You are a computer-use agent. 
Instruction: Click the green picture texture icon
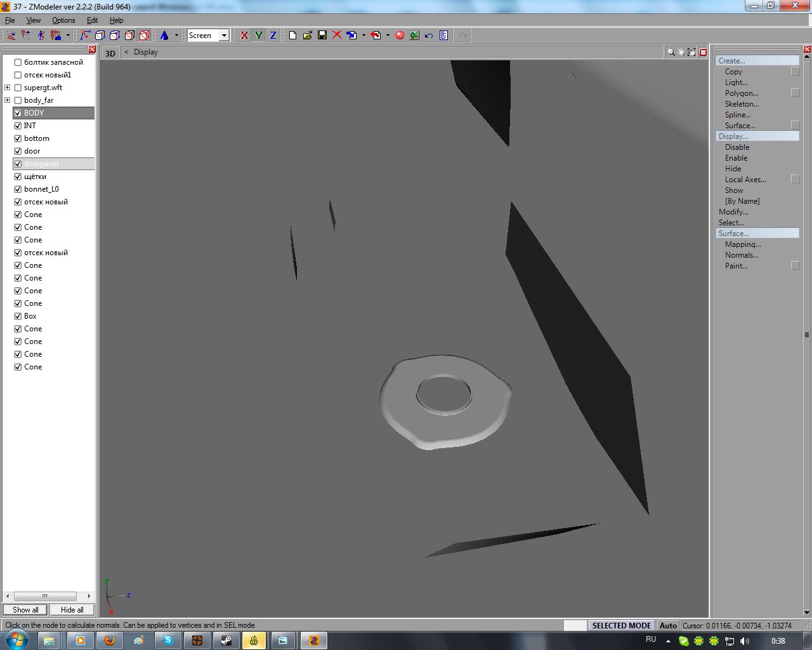[414, 36]
